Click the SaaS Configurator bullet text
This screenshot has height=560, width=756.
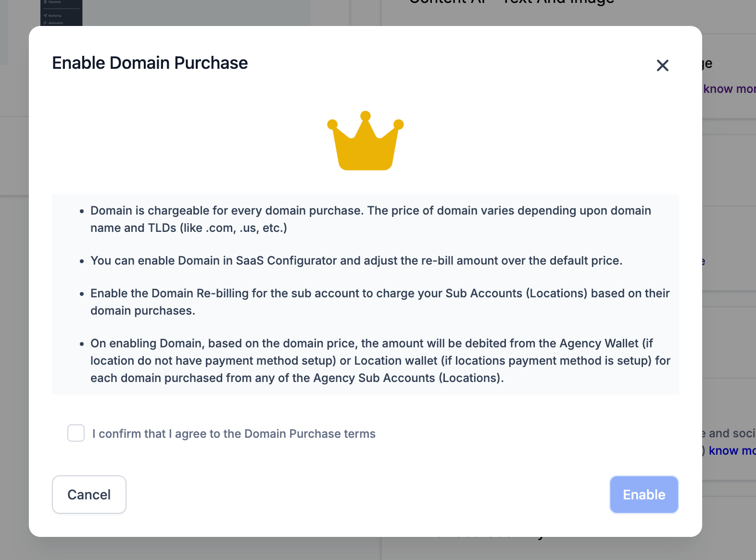click(x=356, y=260)
